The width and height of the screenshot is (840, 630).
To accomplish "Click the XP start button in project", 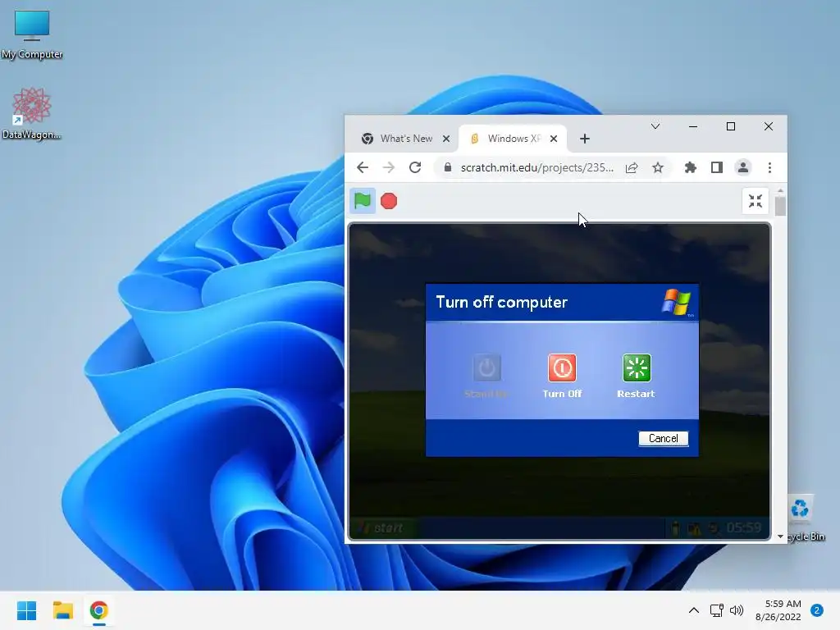I will tap(382, 528).
